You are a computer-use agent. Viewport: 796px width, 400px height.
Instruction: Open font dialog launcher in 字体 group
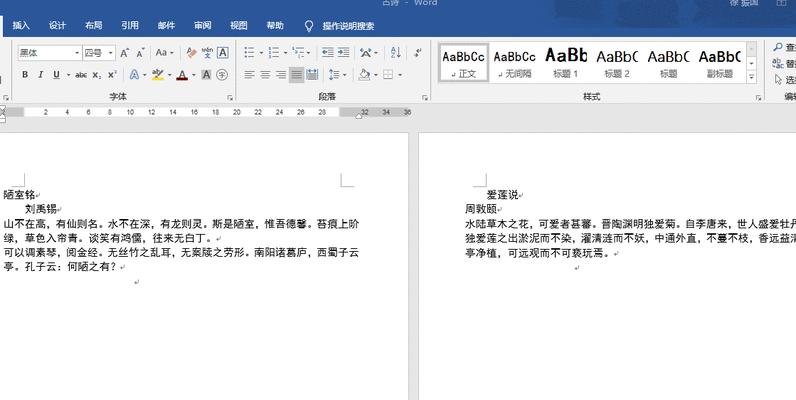tap(230, 97)
